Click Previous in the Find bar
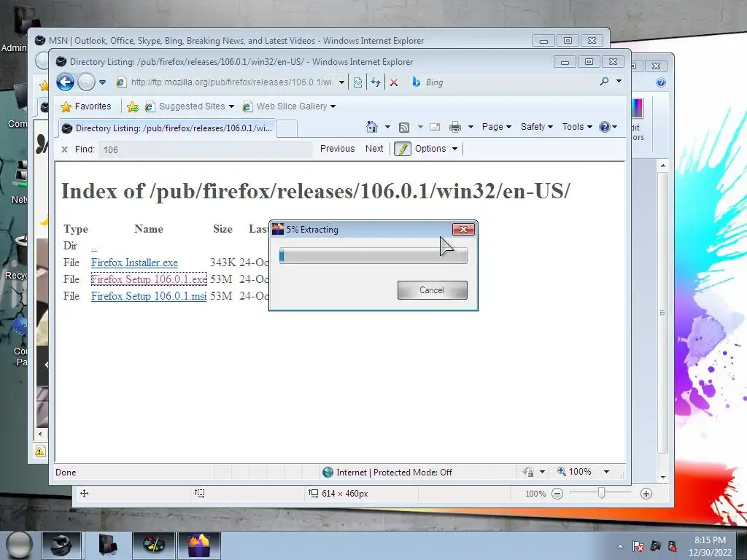 click(337, 149)
